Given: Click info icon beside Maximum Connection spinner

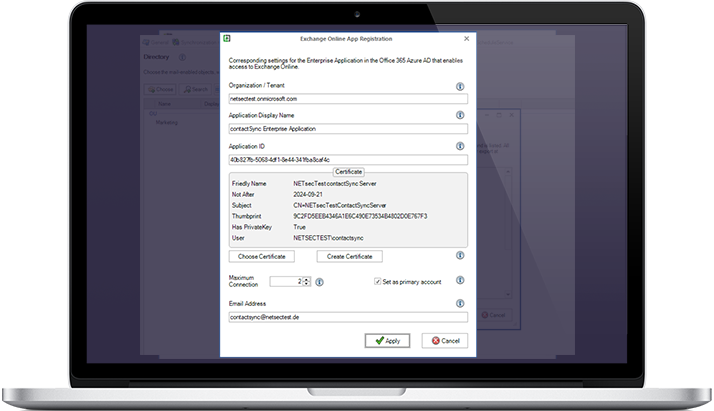Looking at the screenshot, I should coord(320,282).
